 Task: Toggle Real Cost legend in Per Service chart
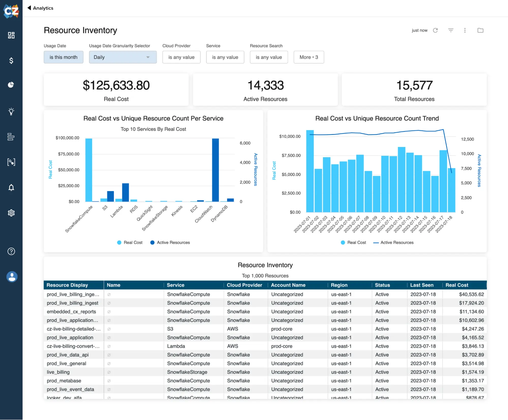pyautogui.click(x=130, y=243)
